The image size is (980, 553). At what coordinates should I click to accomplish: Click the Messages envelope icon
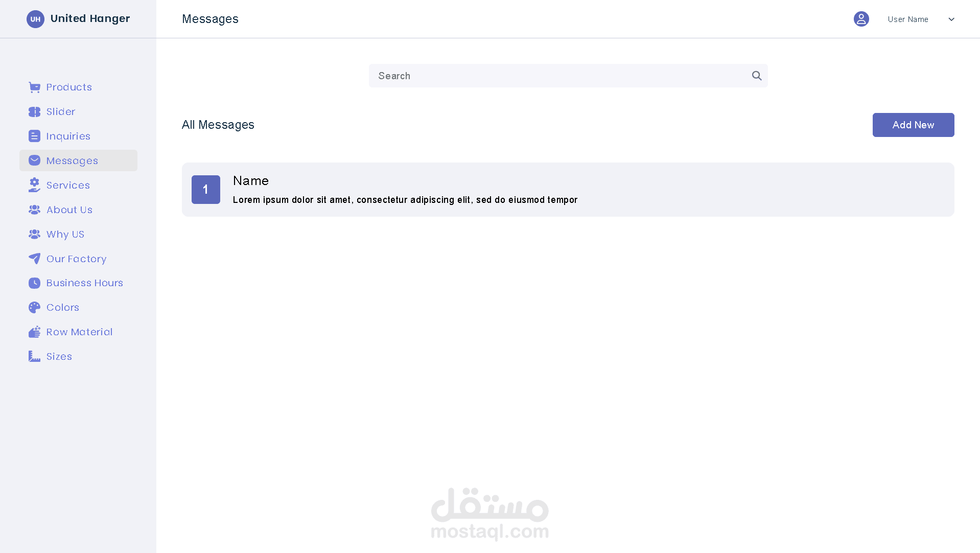[x=34, y=160]
